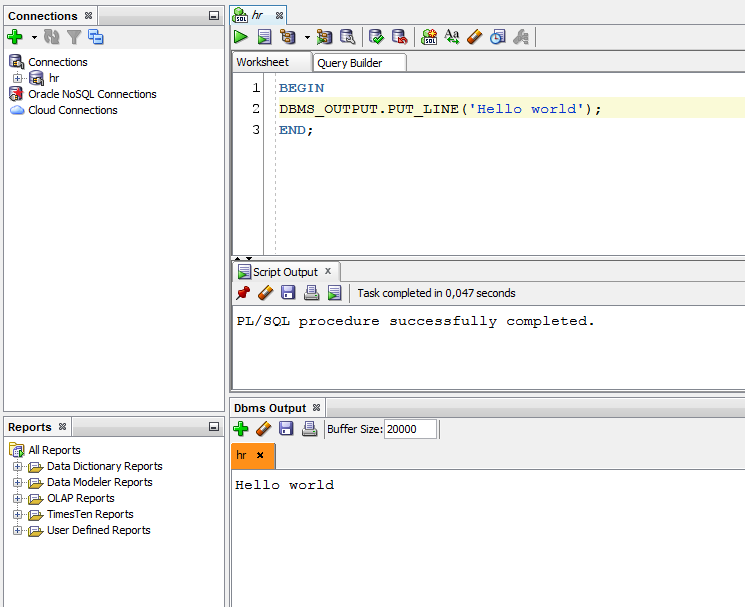Change case with the Aa icon

coord(451,37)
